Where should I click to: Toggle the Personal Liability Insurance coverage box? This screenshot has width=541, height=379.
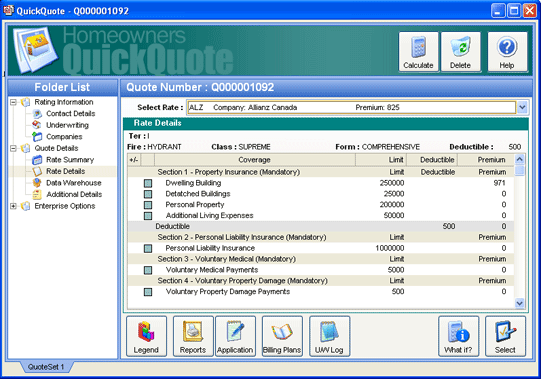click(x=148, y=249)
